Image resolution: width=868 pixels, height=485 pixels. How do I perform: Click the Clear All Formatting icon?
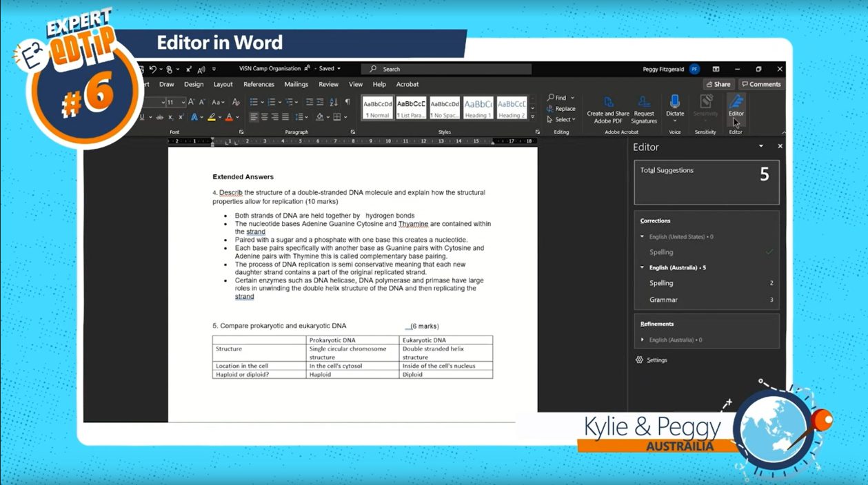[x=236, y=102]
